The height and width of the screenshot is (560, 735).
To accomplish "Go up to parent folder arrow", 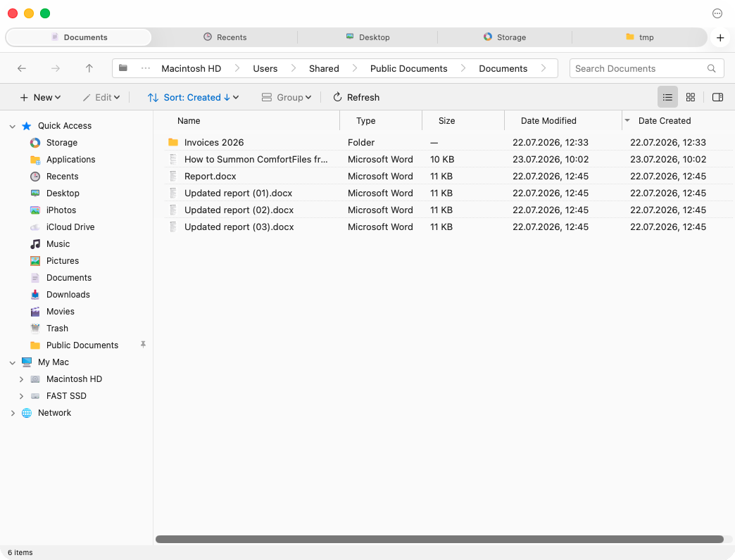I will [89, 68].
